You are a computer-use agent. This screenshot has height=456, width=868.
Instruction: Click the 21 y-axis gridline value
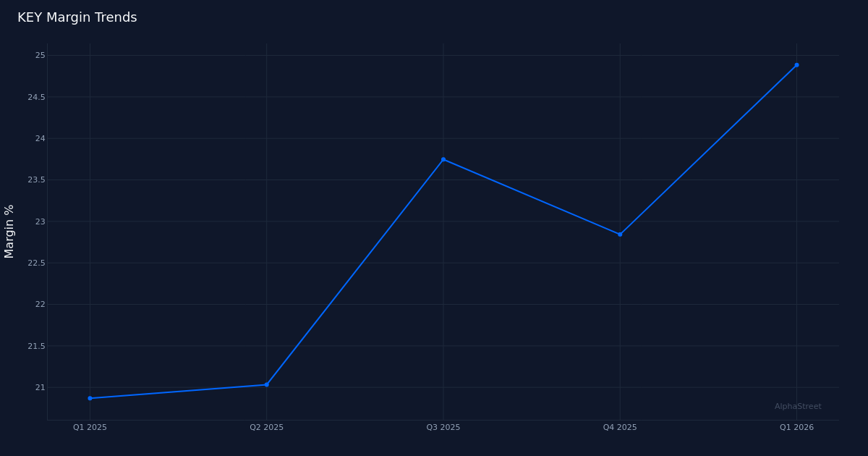pos(43,388)
